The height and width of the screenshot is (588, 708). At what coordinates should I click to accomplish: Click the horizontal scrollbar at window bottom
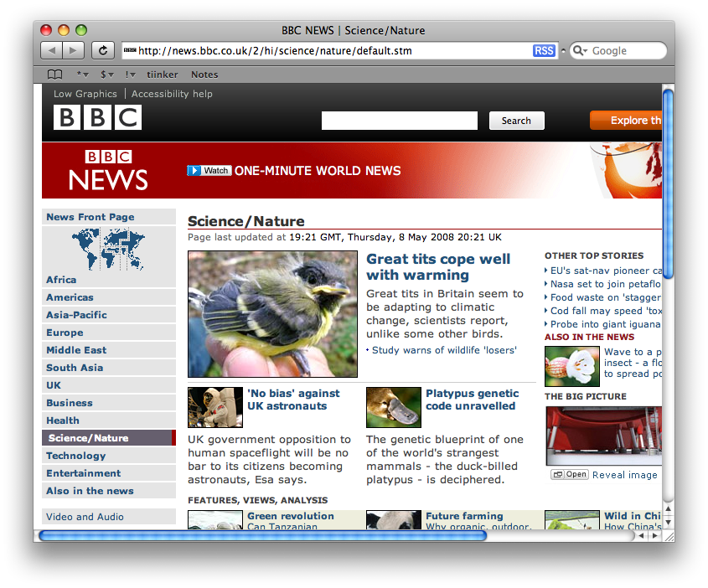pos(262,535)
